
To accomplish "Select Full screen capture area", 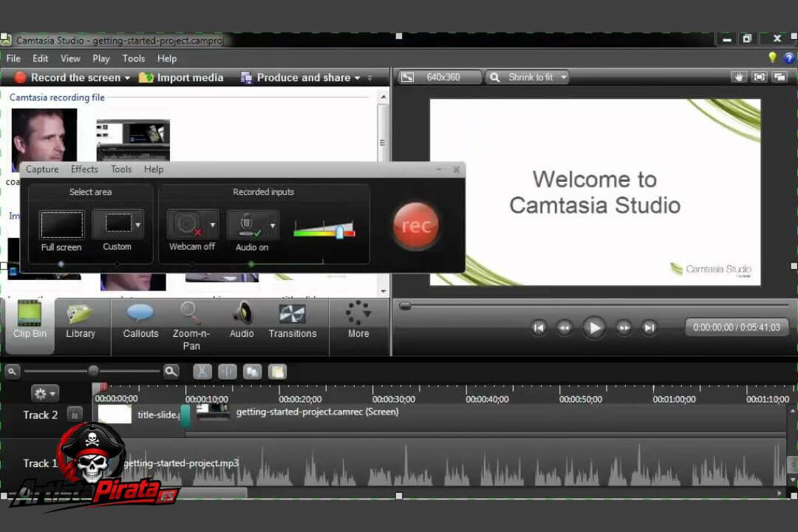I will 61,231.
